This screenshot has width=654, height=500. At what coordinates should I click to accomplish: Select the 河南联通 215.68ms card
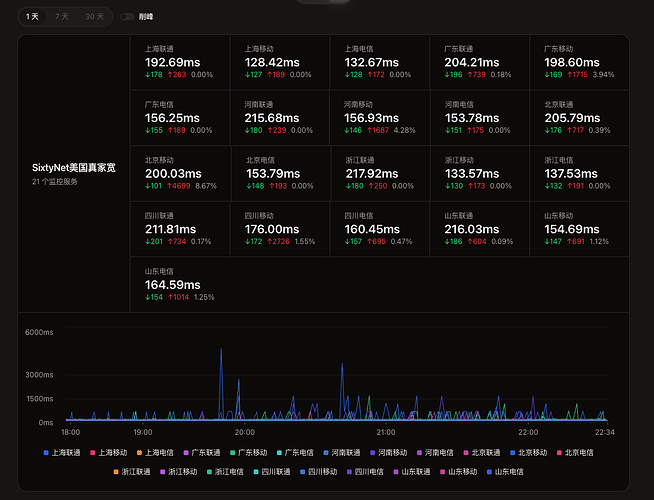(x=280, y=118)
